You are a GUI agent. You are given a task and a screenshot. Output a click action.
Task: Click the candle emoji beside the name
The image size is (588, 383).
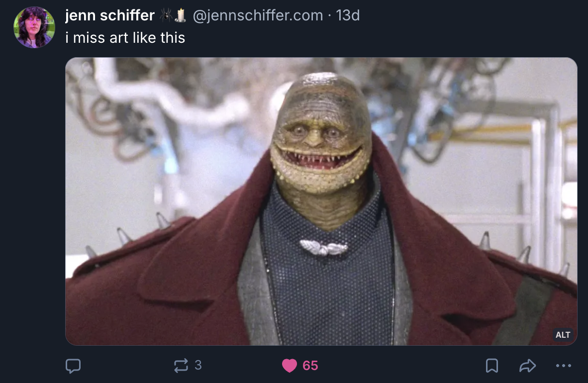click(x=181, y=15)
